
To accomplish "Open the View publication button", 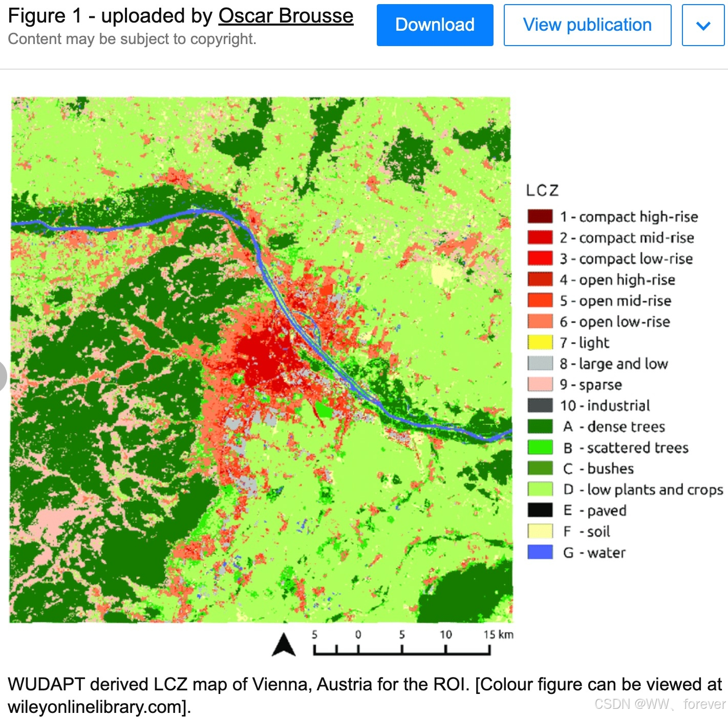I will tap(587, 25).
